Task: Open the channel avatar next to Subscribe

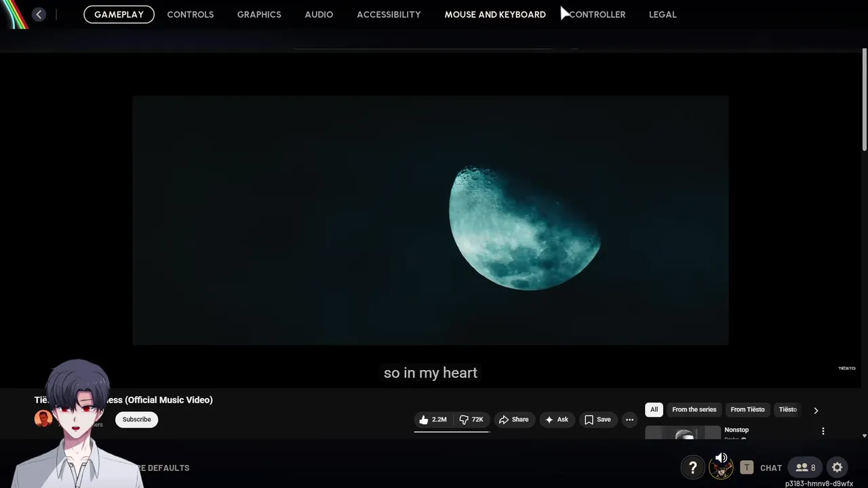Action: coord(43,419)
